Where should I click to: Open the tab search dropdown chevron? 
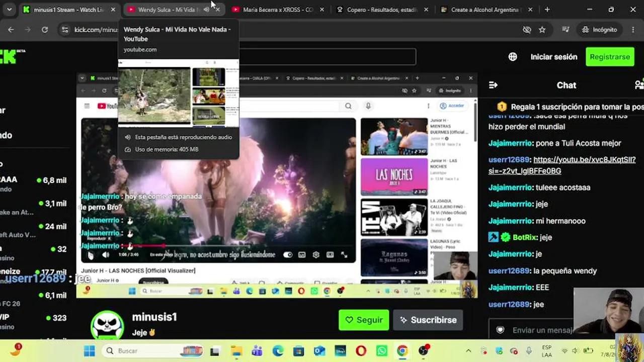9,10
